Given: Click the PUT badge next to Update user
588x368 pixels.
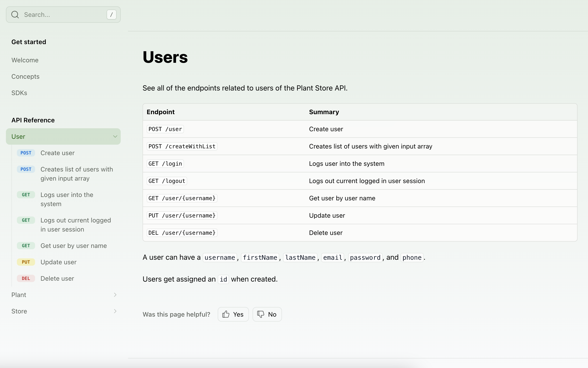Looking at the screenshot, I should 26,262.
